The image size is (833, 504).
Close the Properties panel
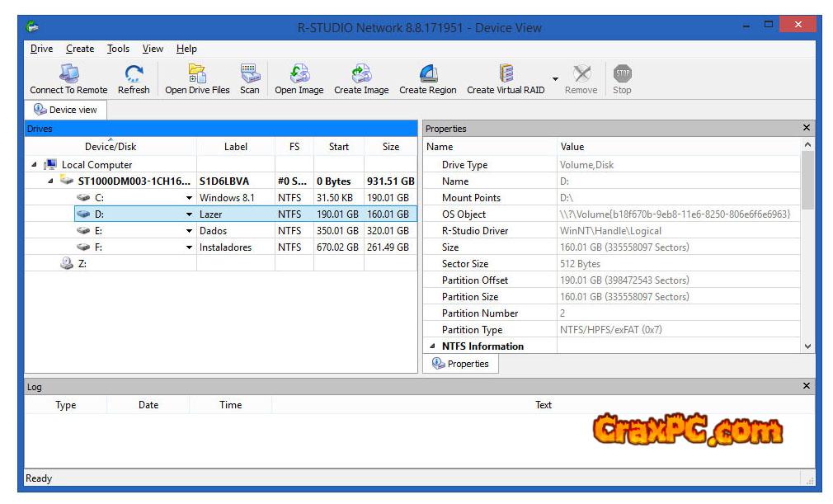807,128
